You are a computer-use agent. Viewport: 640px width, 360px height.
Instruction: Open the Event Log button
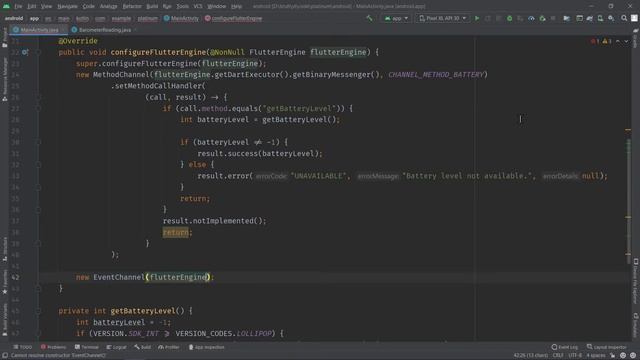[x=564, y=347]
